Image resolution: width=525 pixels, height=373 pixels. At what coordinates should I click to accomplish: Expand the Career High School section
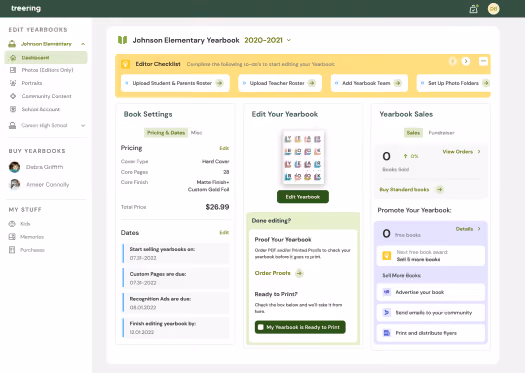[x=83, y=126]
